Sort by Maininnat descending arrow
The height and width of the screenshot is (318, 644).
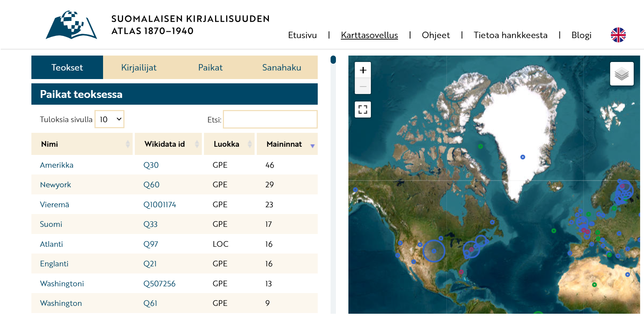(312, 146)
